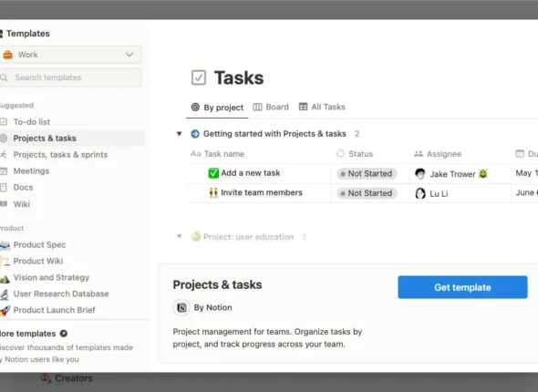The image size is (538, 392).
Task: Click the Status column spinner icon
Action: (x=340, y=154)
